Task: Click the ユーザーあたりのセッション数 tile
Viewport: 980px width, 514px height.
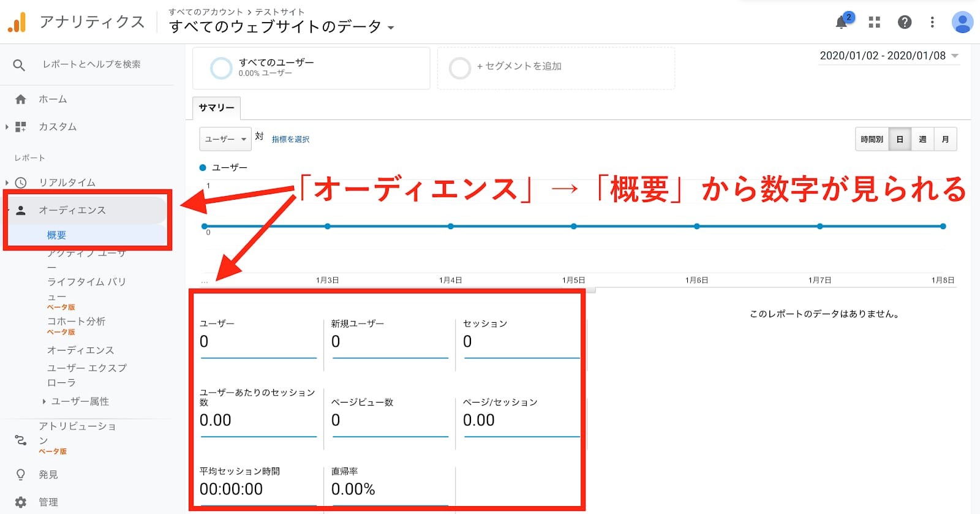Action: (x=258, y=412)
